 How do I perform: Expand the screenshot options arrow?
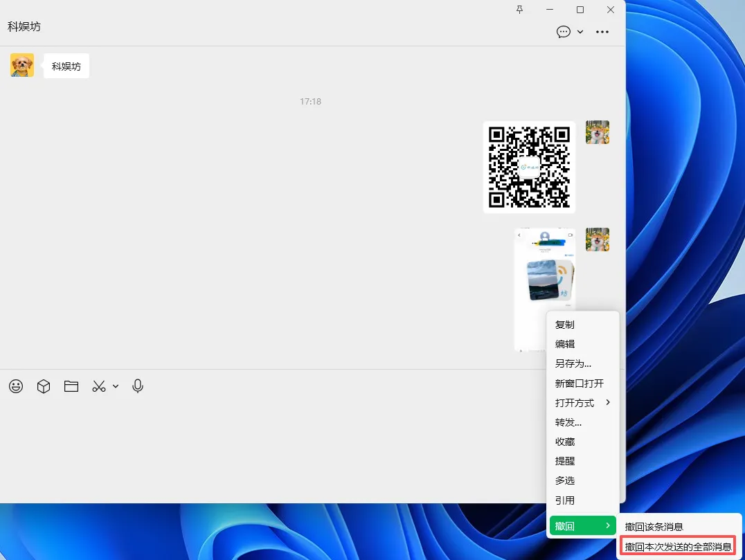(x=116, y=386)
